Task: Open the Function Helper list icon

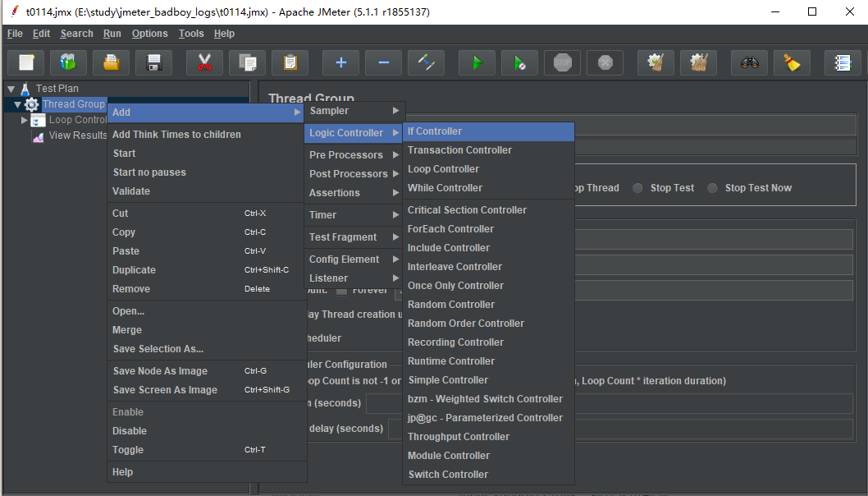Action: point(843,62)
